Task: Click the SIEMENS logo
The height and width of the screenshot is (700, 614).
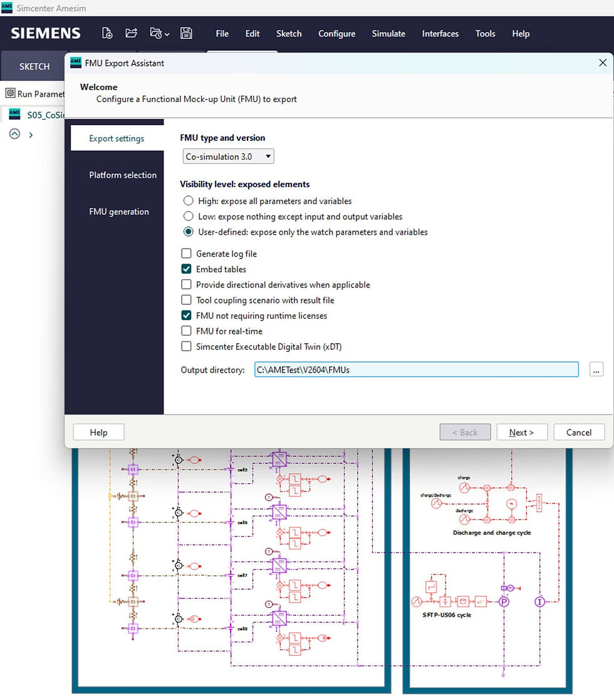Action: tap(46, 33)
